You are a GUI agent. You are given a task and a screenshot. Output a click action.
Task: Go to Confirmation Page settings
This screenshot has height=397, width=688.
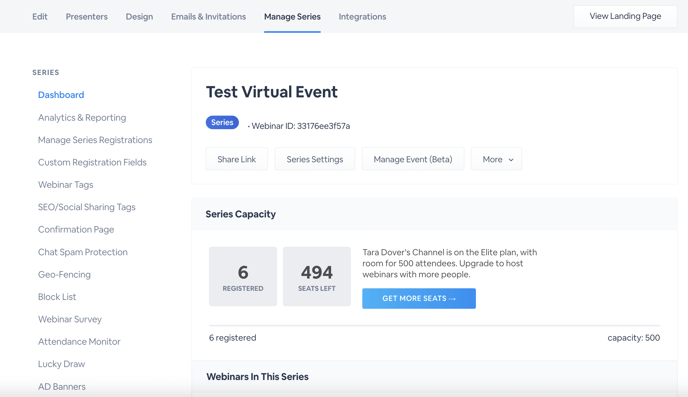pos(76,229)
